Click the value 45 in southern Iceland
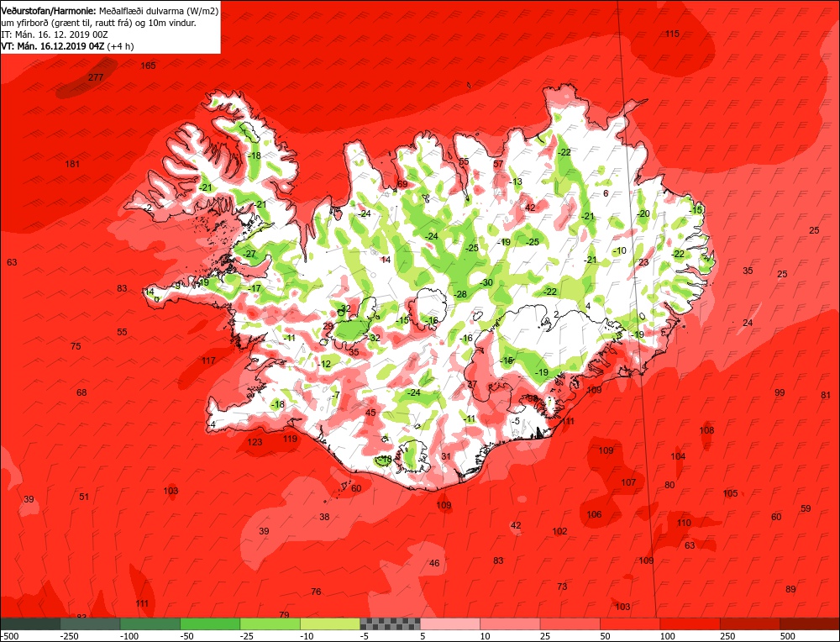840x642 pixels. [x=370, y=413]
